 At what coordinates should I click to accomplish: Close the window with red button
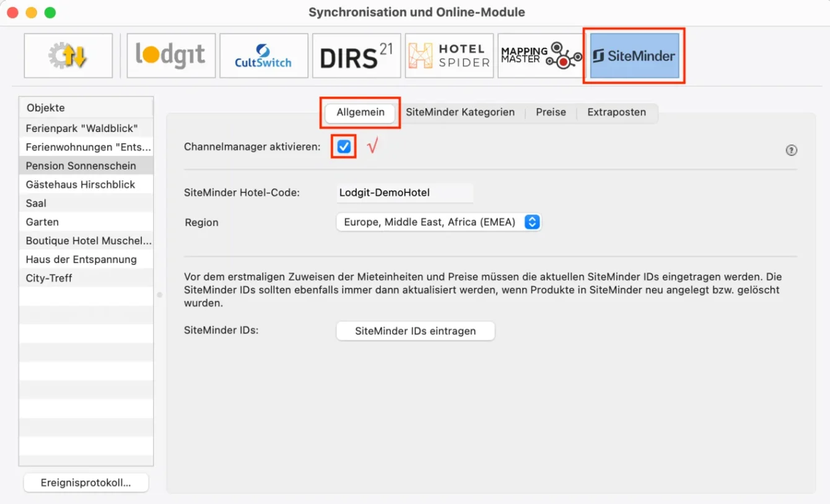(12, 12)
